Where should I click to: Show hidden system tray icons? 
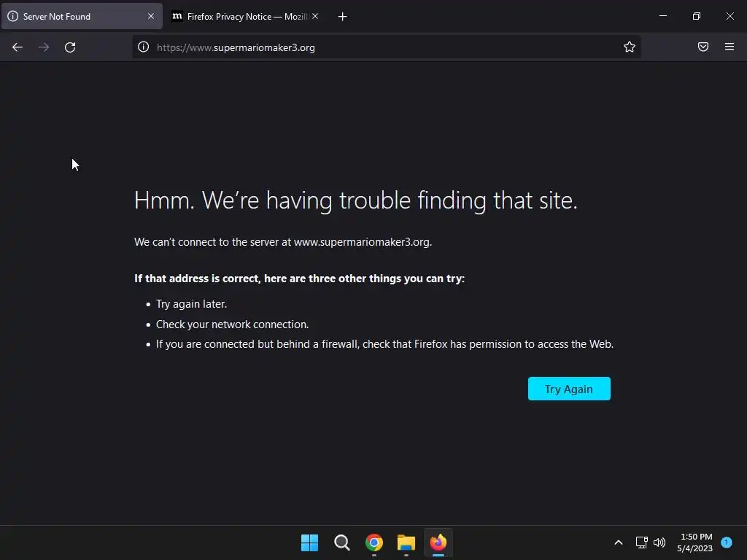(x=619, y=542)
